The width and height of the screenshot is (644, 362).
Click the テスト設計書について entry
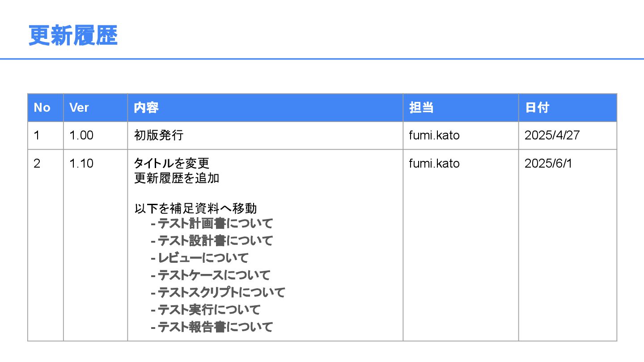click(x=215, y=240)
